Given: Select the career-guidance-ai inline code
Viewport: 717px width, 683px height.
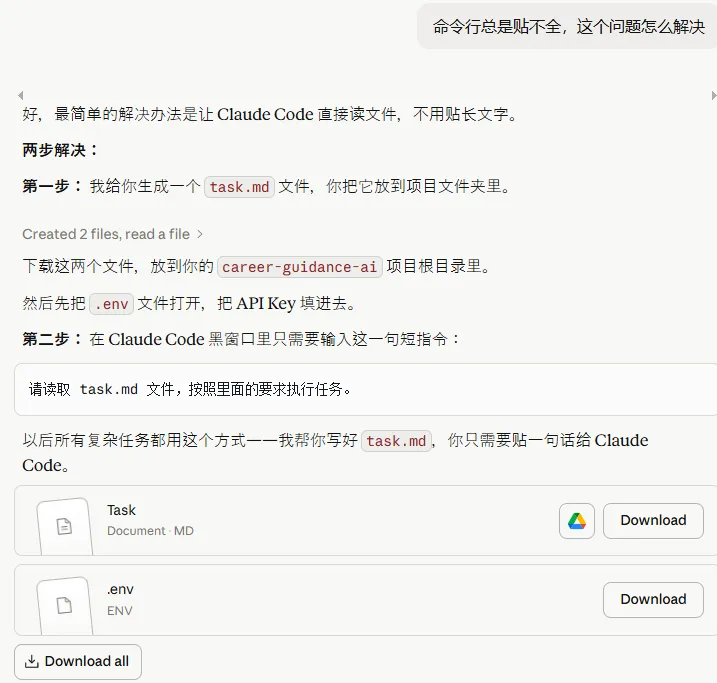Looking at the screenshot, I should [300, 267].
